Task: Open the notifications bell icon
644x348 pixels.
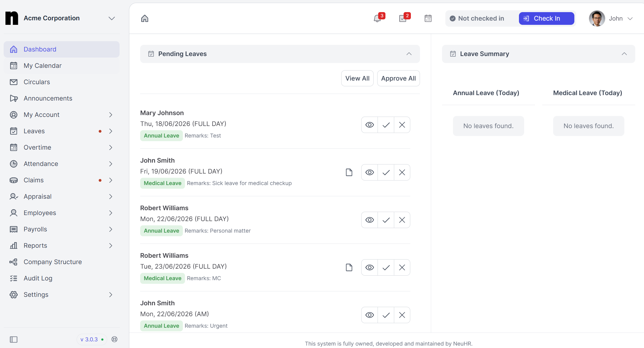Action: point(377,18)
